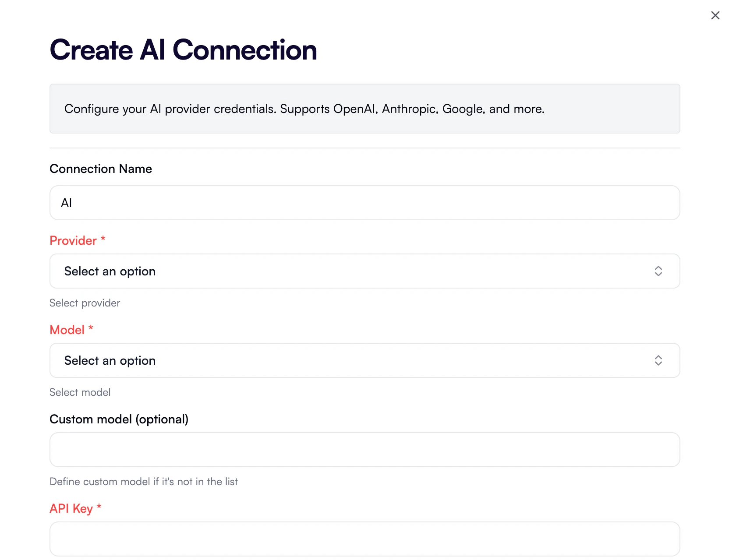Click the Provider label
Screen dimensions: 729x560
coord(73,240)
